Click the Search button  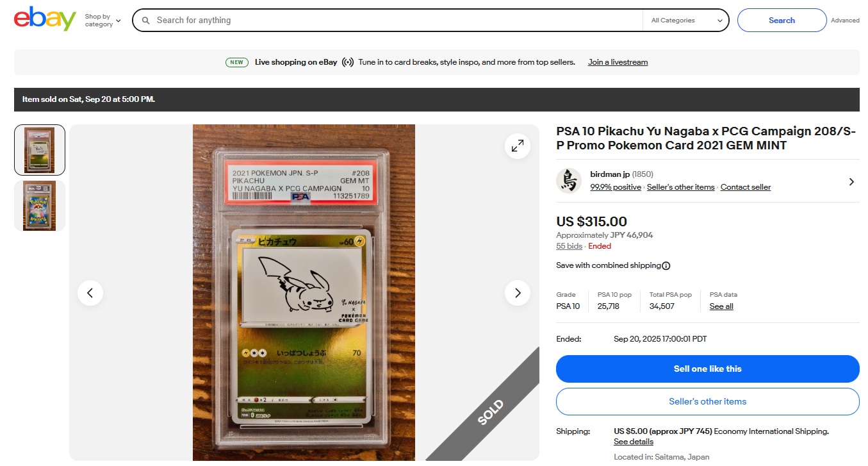click(782, 21)
